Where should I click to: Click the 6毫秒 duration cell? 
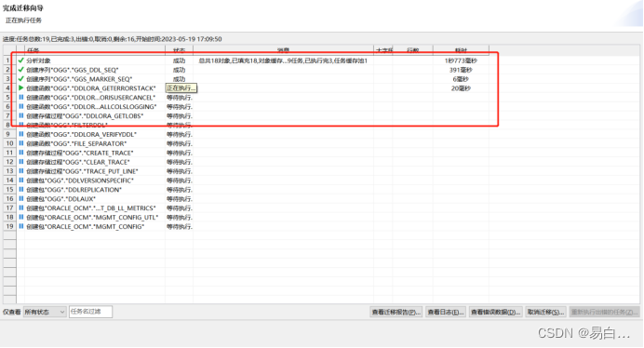click(461, 79)
